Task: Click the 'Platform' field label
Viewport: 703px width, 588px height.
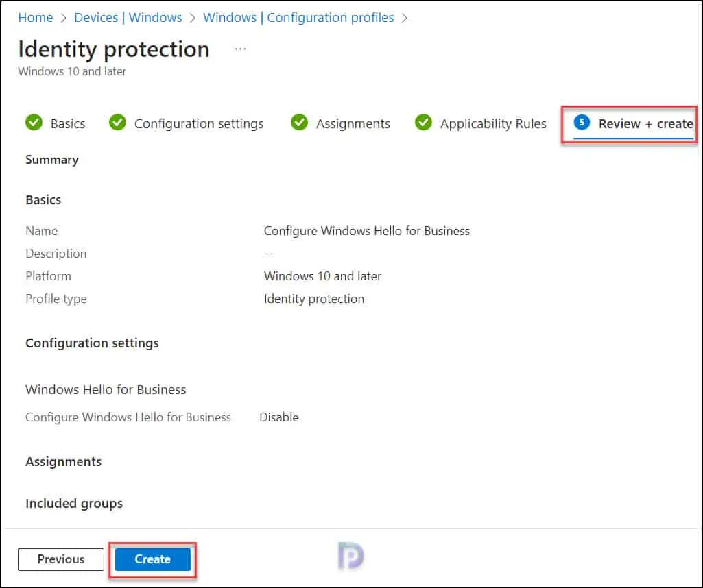Action: point(49,276)
